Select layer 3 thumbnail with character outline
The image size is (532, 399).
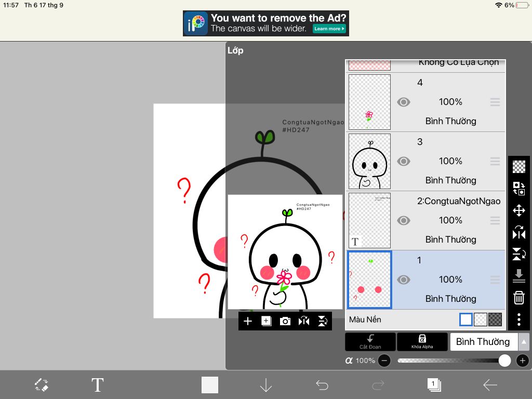click(369, 161)
